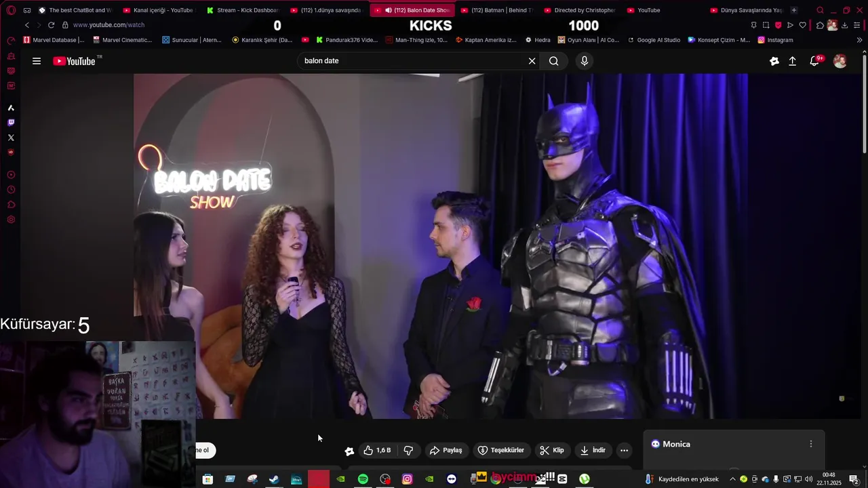Like the video (1,6 B)
Screen dimensions: 868x488
[x=378, y=450]
